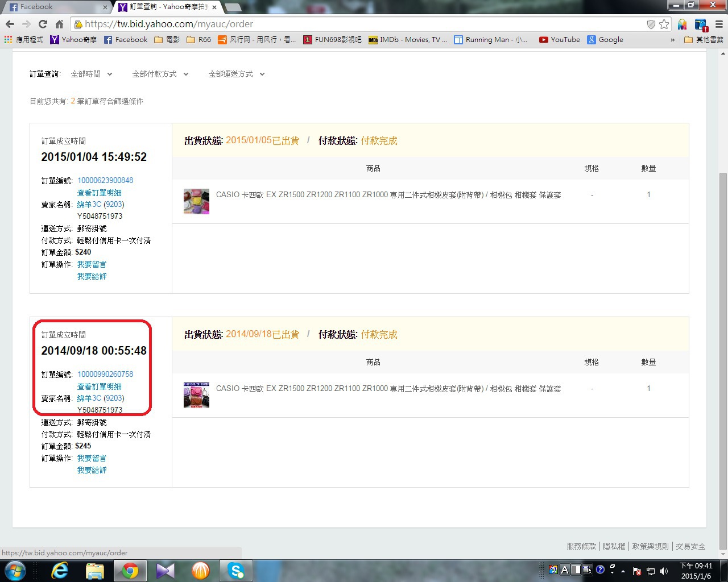Open Internet Explorer from the taskbar

point(59,570)
